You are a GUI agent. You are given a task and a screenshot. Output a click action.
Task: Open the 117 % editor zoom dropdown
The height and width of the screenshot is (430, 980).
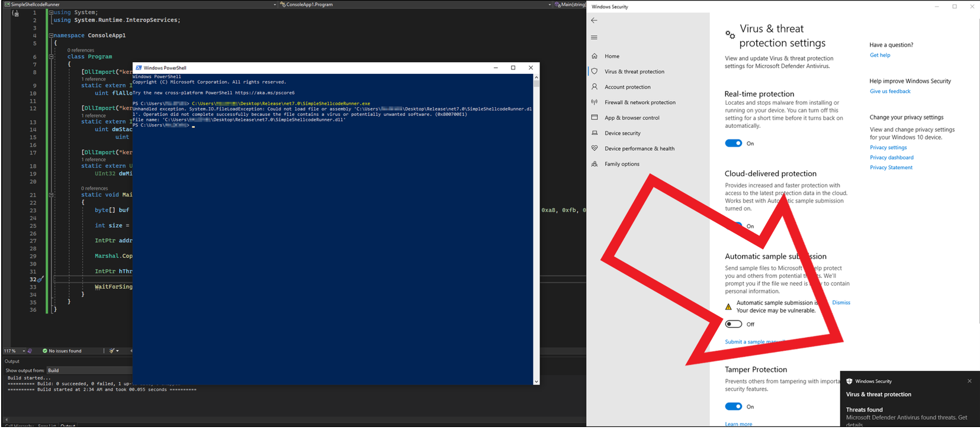pyautogui.click(x=15, y=351)
